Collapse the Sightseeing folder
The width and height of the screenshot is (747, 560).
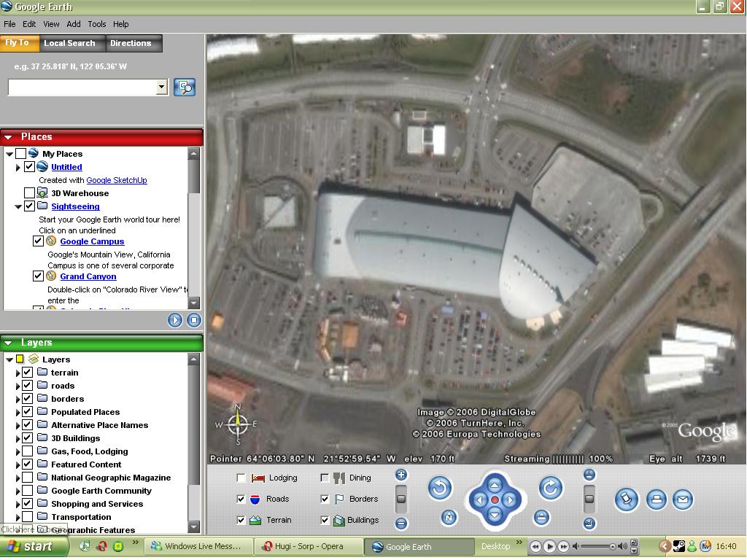(18, 206)
